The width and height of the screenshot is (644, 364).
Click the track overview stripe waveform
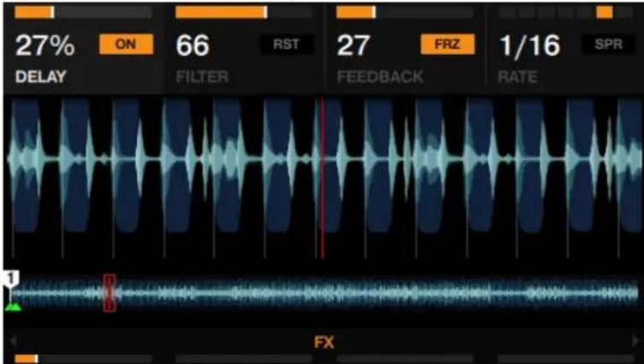[x=325, y=293]
